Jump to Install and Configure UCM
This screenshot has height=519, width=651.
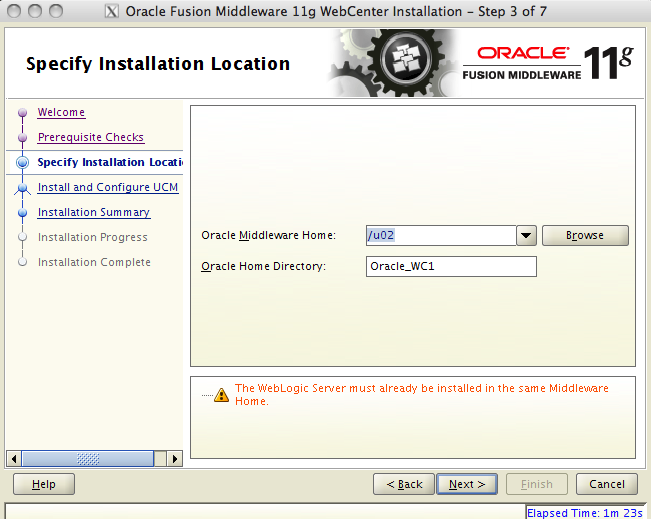pos(107,188)
